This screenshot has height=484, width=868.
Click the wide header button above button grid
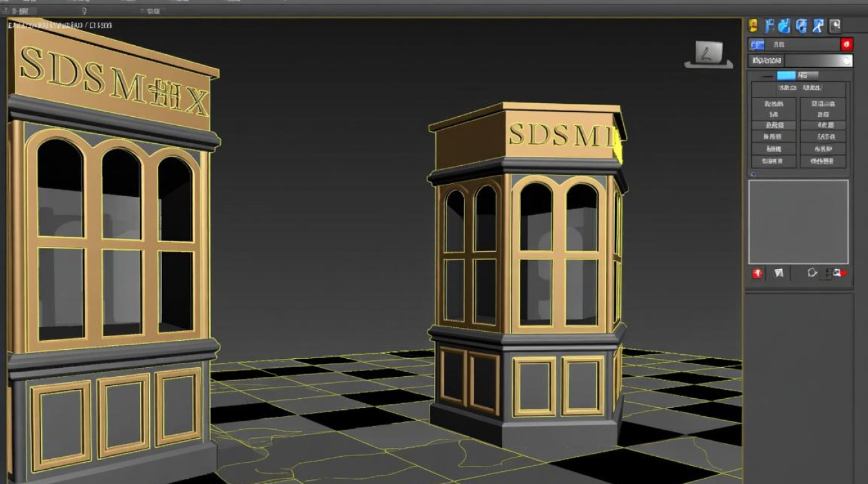coord(799,88)
